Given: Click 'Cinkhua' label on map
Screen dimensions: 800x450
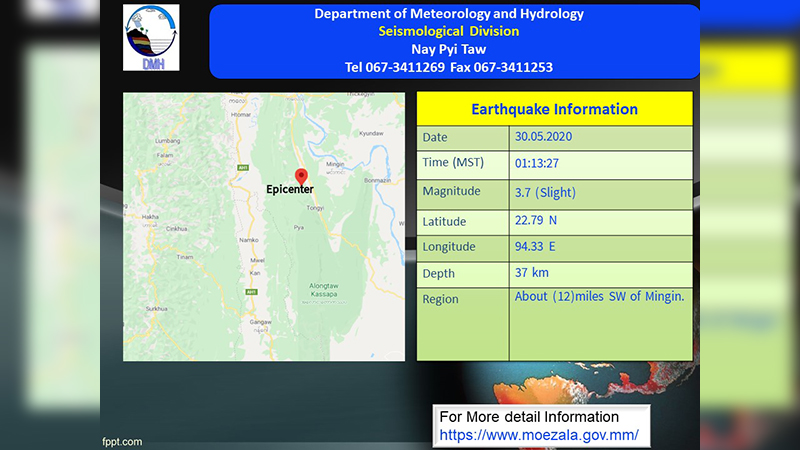Looking at the screenshot, I should click(177, 229).
